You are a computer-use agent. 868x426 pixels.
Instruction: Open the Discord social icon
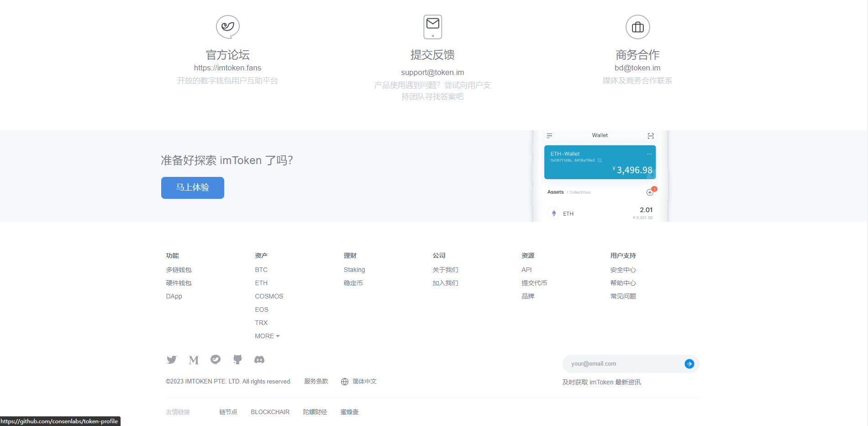point(259,360)
